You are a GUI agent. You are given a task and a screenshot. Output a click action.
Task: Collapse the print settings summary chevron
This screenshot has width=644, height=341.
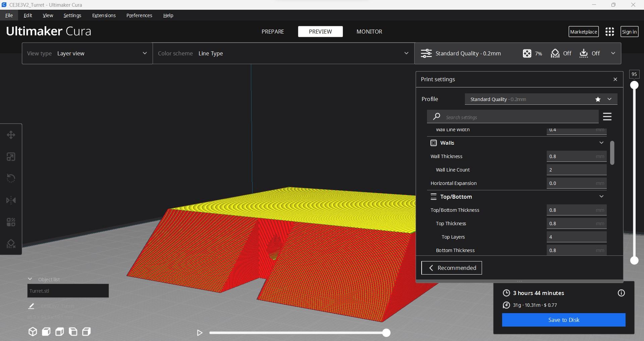[613, 53]
